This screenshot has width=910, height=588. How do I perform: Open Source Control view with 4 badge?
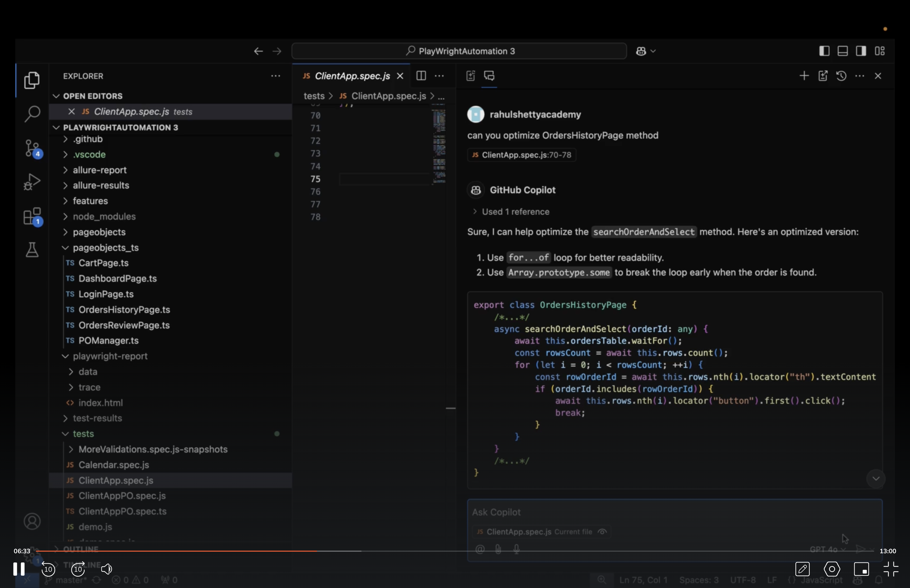(x=33, y=148)
